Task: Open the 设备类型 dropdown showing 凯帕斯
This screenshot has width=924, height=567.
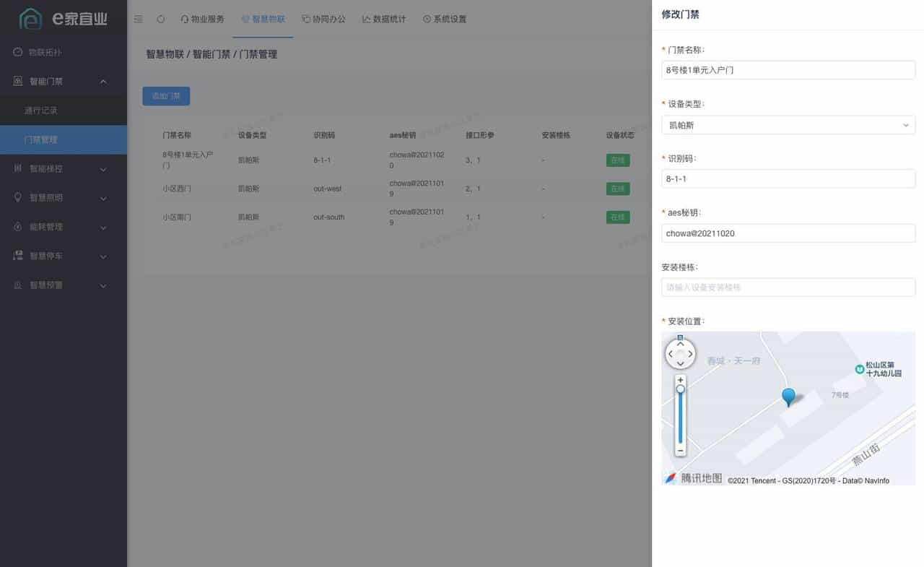Action: [x=788, y=124]
